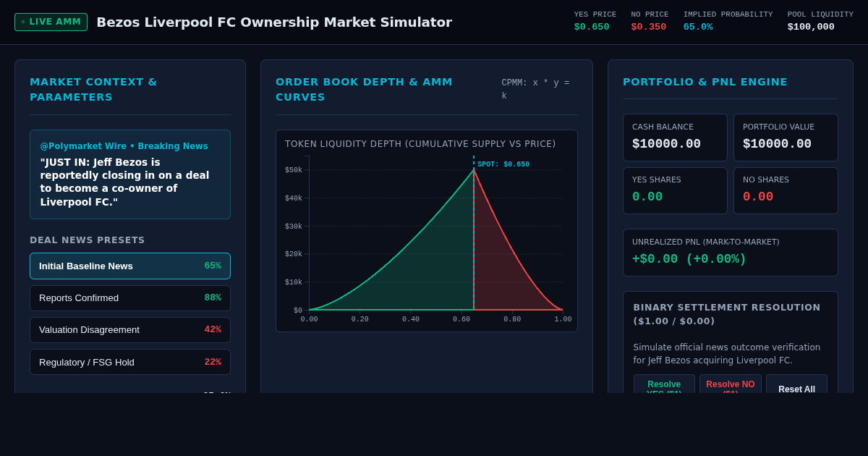
Task: Choose the Valuation Disagreement preset
Action: [130, 330]
